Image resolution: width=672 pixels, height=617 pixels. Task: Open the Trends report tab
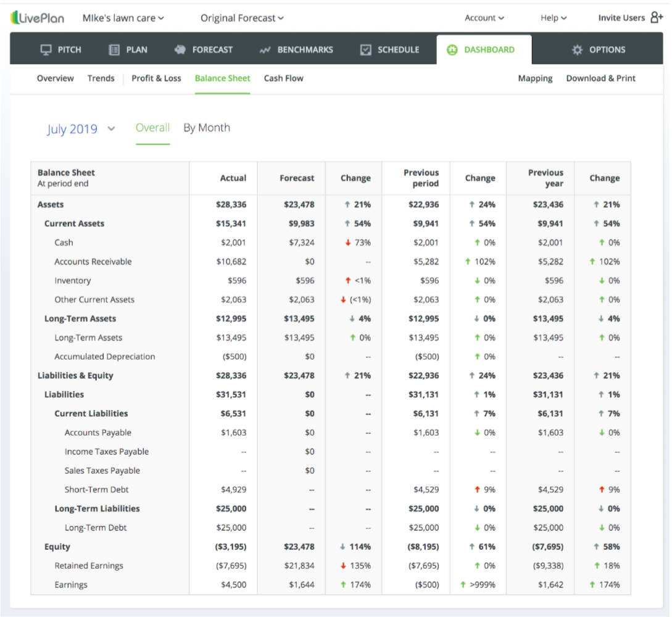[x=101, y=78]
